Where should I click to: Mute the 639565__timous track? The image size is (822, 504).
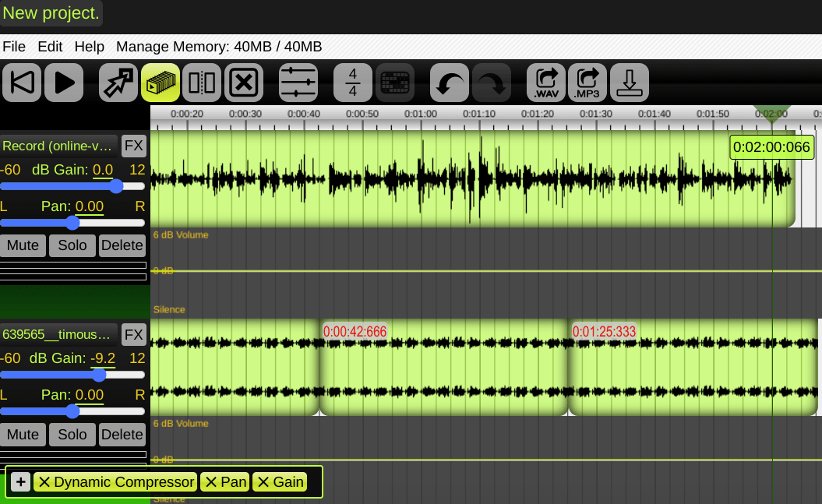[x=23, y=435]
